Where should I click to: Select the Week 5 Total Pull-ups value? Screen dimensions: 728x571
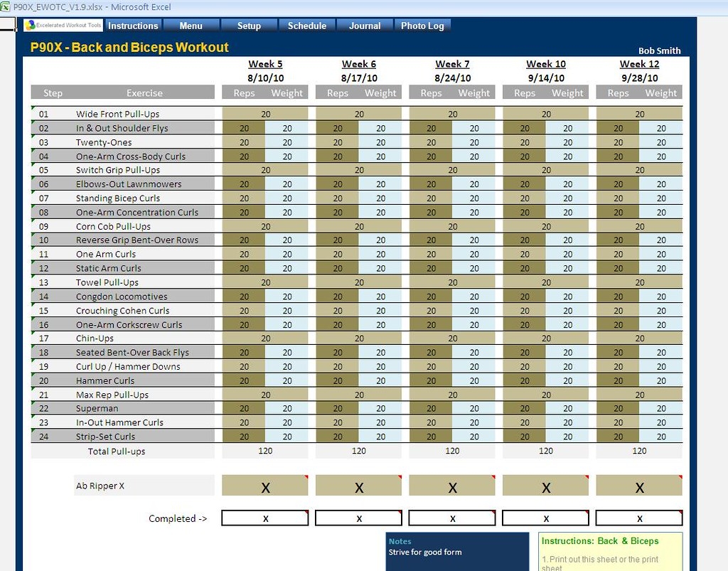tap(265, 451)
